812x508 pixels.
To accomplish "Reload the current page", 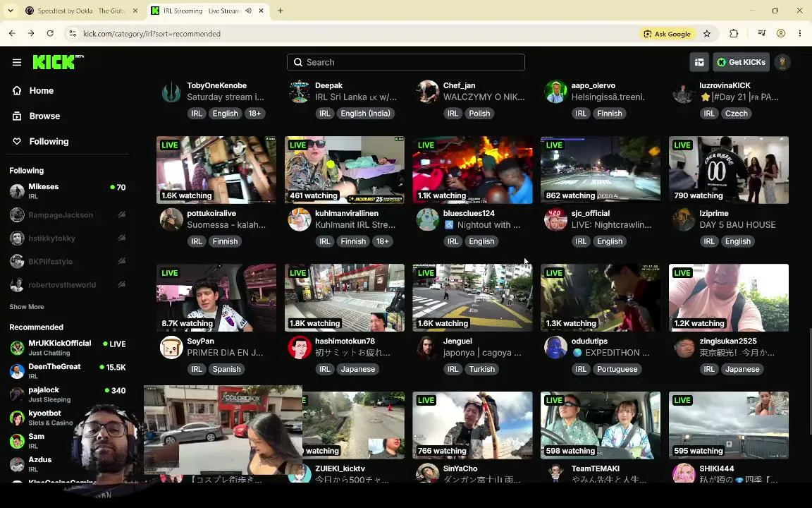I will 50,33.
